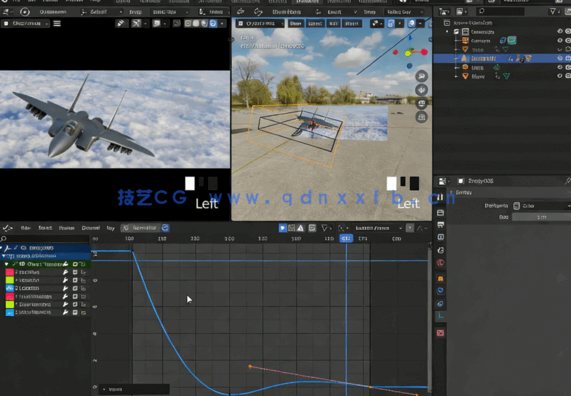The height and width of the screenshot is (396, 571).
Task: Toggle camera view icon in right viewport
Action: [x=421, y=104]
